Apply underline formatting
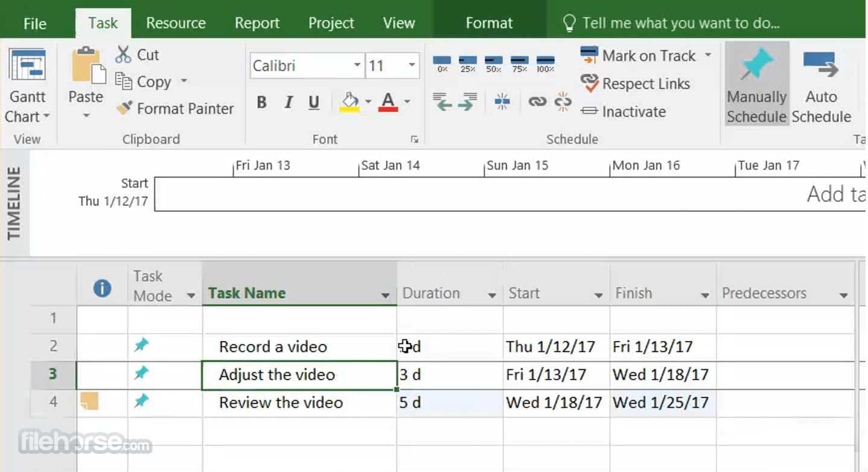This screenshot has width=868, height=472. [x=314, y=103]
